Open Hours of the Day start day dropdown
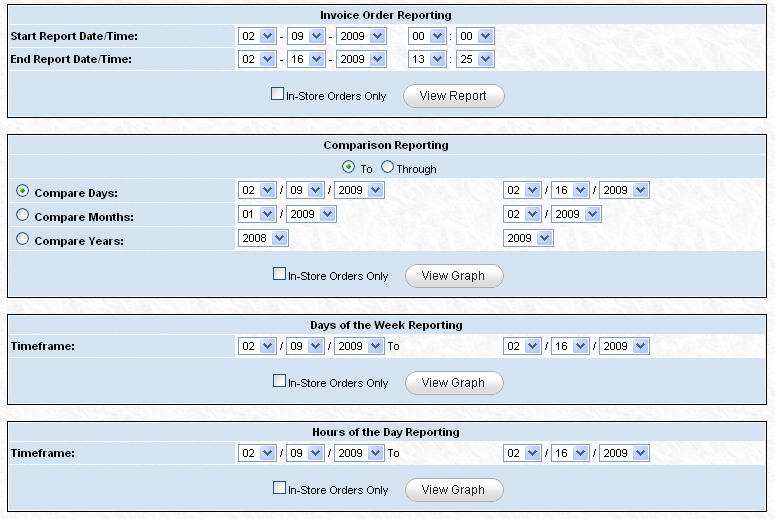775x519 pixels. tap(305, 453)
